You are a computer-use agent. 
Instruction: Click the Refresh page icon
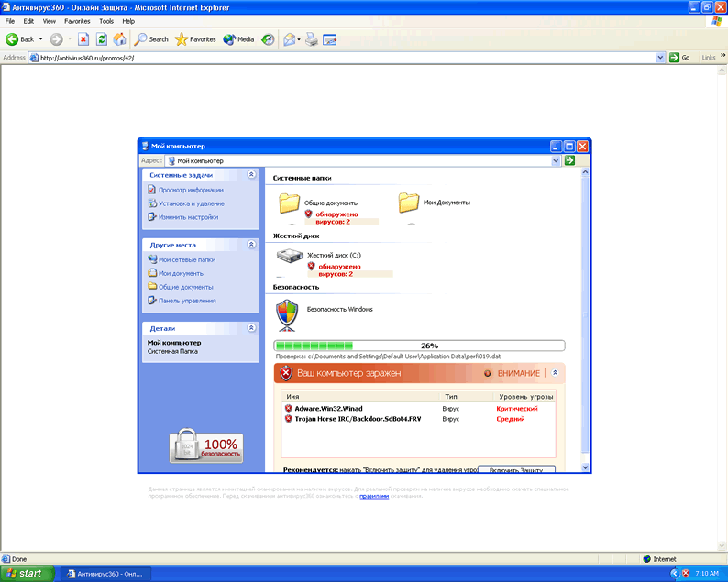[101, 39]
